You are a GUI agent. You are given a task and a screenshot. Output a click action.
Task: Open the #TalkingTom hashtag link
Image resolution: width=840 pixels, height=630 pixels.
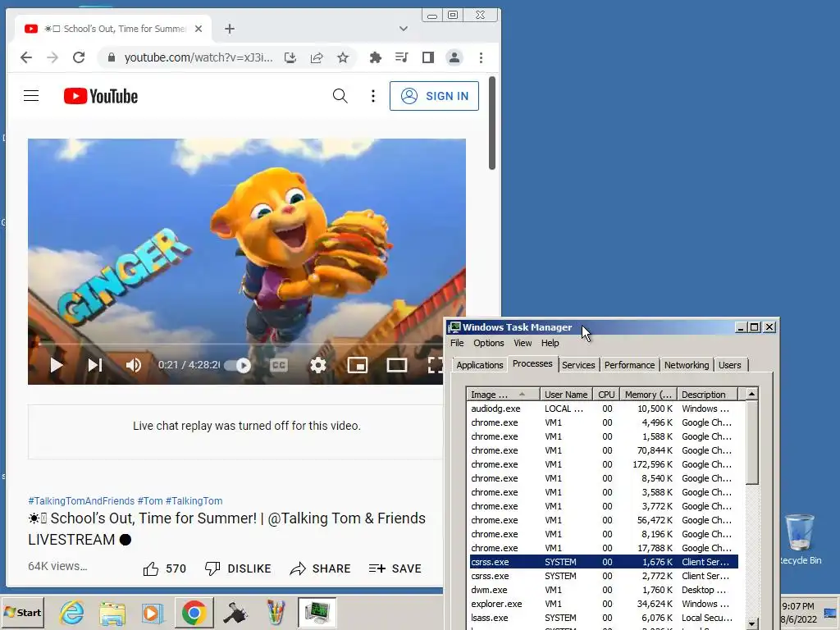(x=194, y=501)
